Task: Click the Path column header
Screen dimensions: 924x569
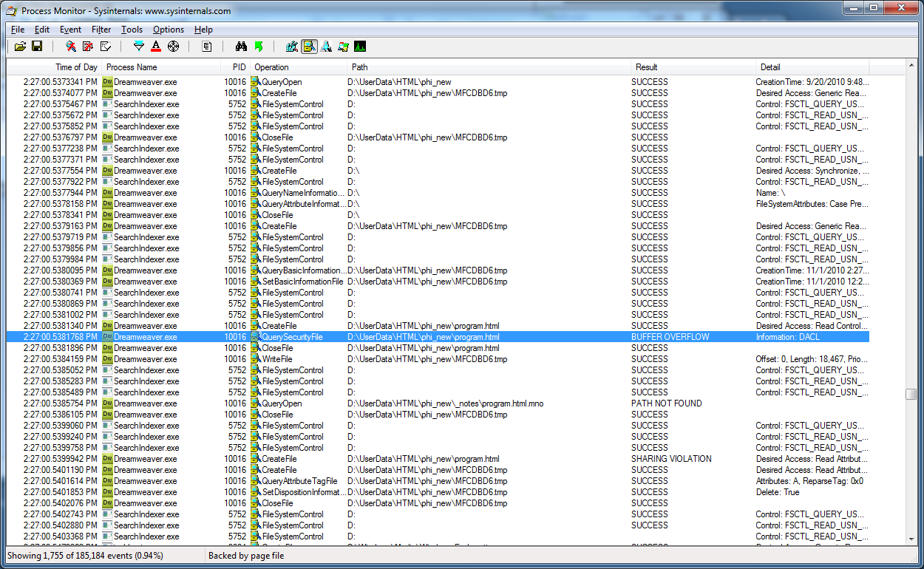Action: coord(489,67)
